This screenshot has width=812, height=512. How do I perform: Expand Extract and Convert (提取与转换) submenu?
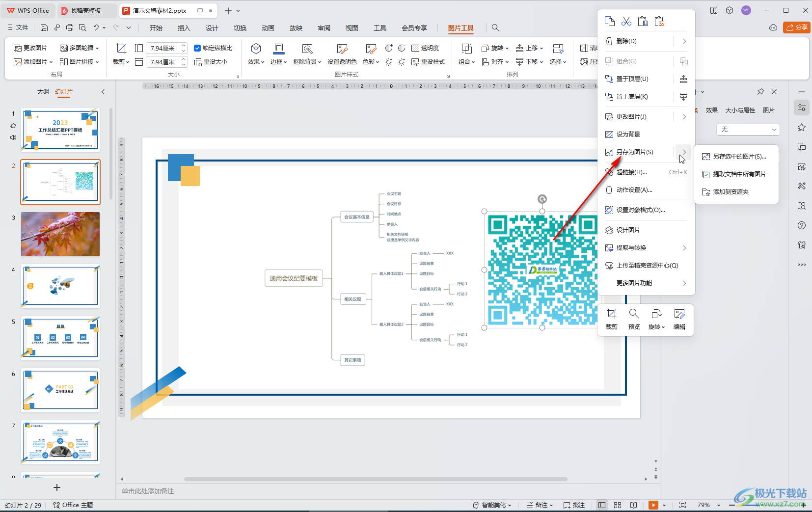pyautogui.click(x=684, y=248)
